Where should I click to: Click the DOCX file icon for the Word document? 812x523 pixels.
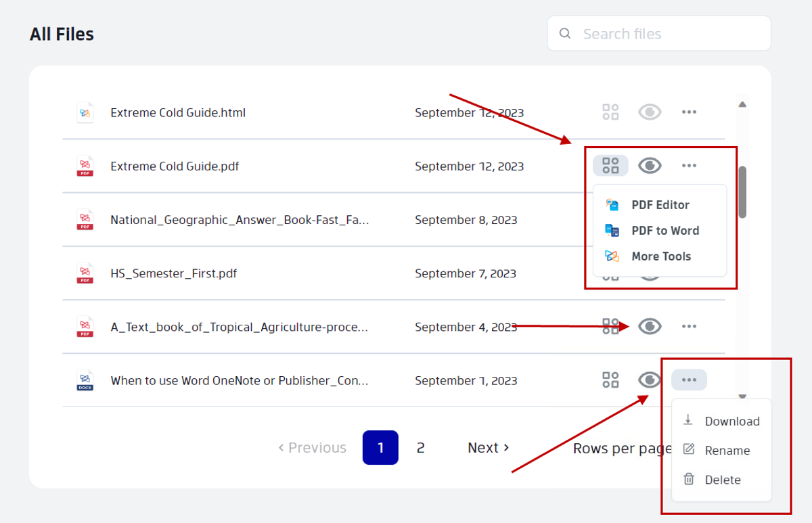tap(84, 380)
